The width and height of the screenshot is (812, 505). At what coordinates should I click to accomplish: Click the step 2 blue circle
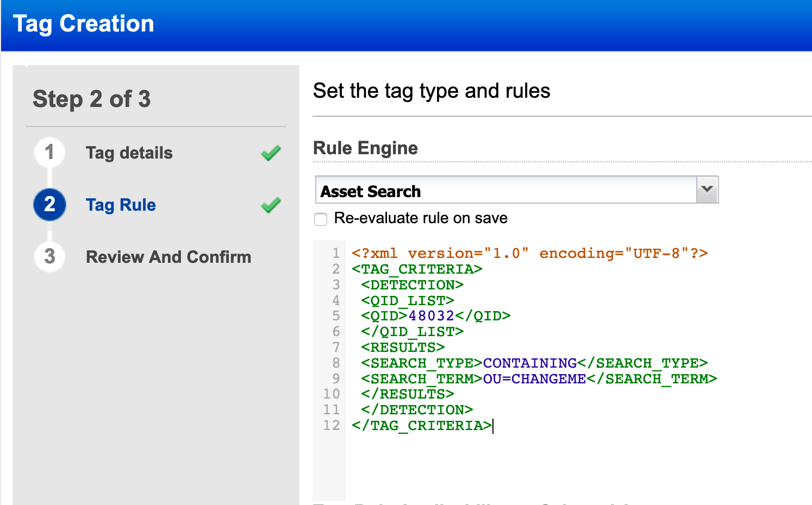pos(49,205)
